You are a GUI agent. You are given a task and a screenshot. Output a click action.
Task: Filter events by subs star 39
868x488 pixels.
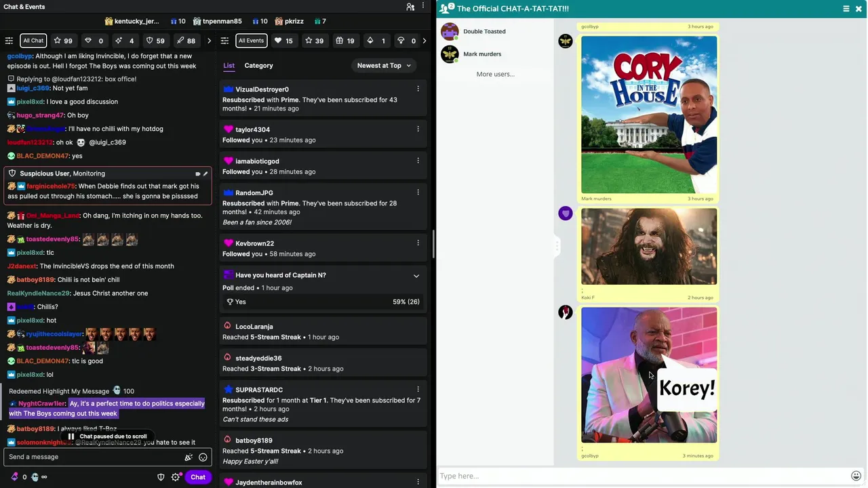pyautogui.click(x=314, y=41)
